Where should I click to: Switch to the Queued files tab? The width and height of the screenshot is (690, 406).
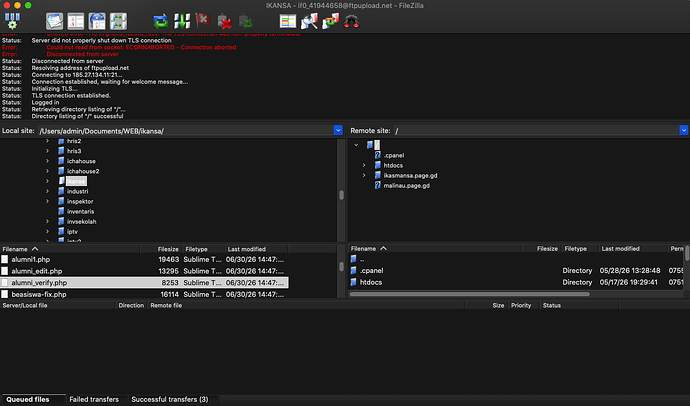(28, 399)
